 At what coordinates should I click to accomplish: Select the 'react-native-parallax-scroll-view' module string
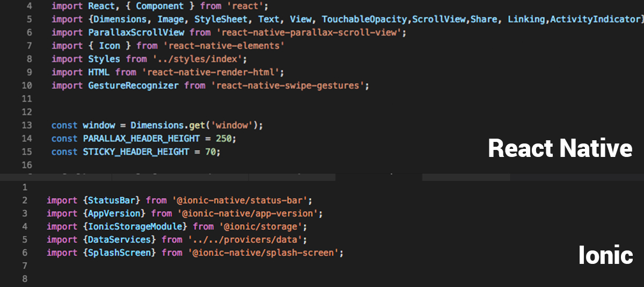308,32
